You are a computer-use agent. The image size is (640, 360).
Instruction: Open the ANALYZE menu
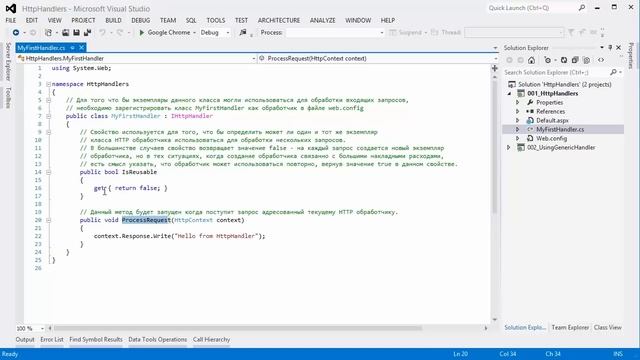point(322,20)
